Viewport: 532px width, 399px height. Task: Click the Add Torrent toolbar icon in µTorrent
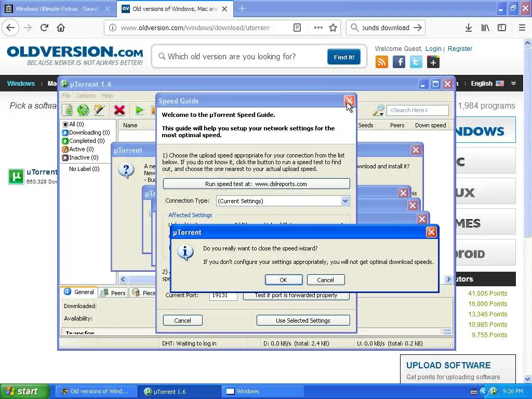coord(67,110)
